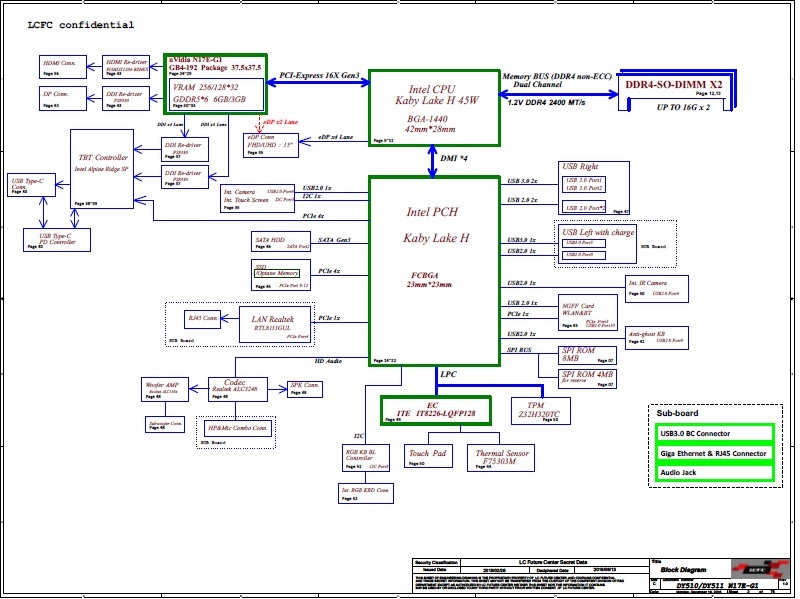Click the 'USB 2.0 Port*2' box in USB Right

[584, 207]
